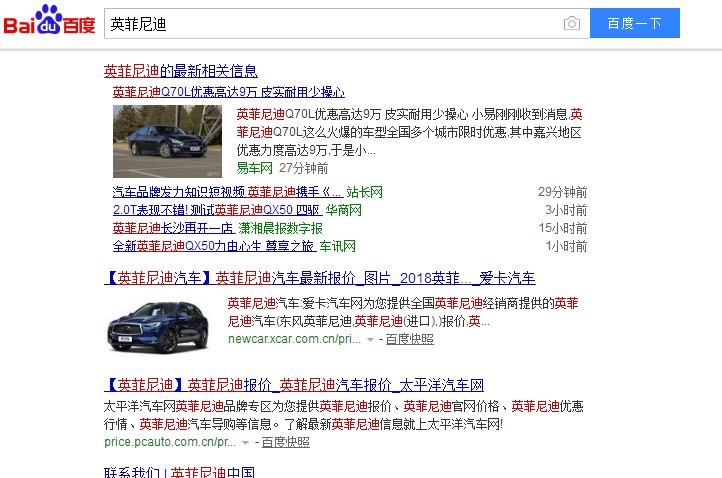Open 英菲尼迪的最新相关信息 heading link
Viewport: 722px width, 478px height.
click(x=180, y=71)
